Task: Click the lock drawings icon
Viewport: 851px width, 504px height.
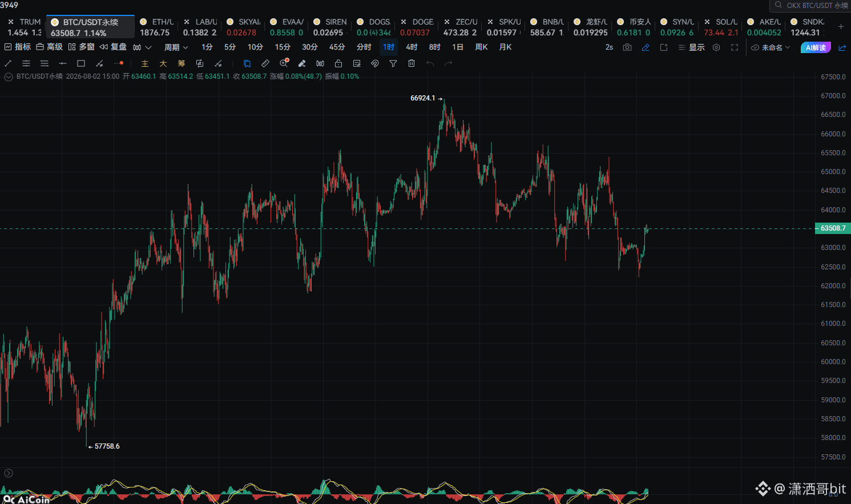Action: pyautogui.click(x=338, y=63)
